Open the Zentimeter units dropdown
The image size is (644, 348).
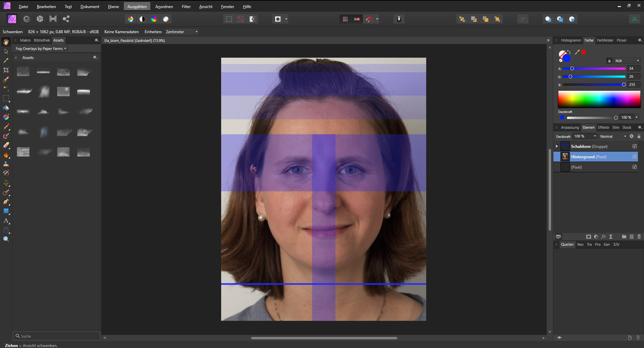tap(182, 32)
